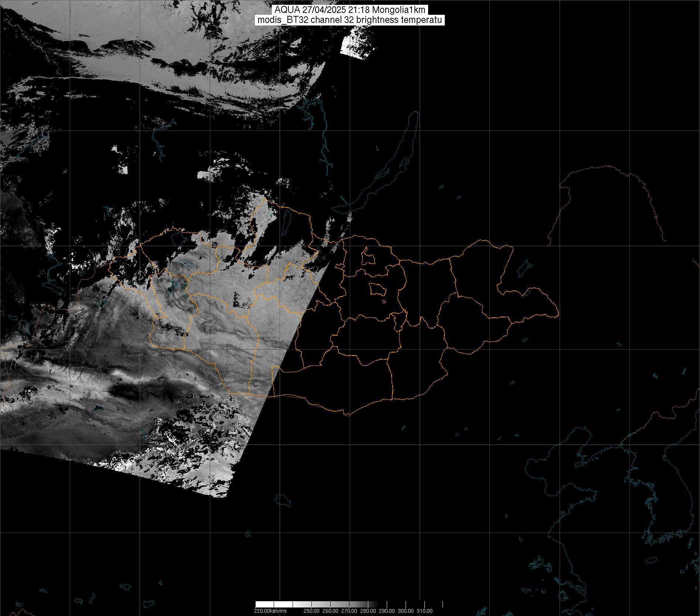Click the '260.00' colorbar label
The image size is (700, 616).
point(330,611)
